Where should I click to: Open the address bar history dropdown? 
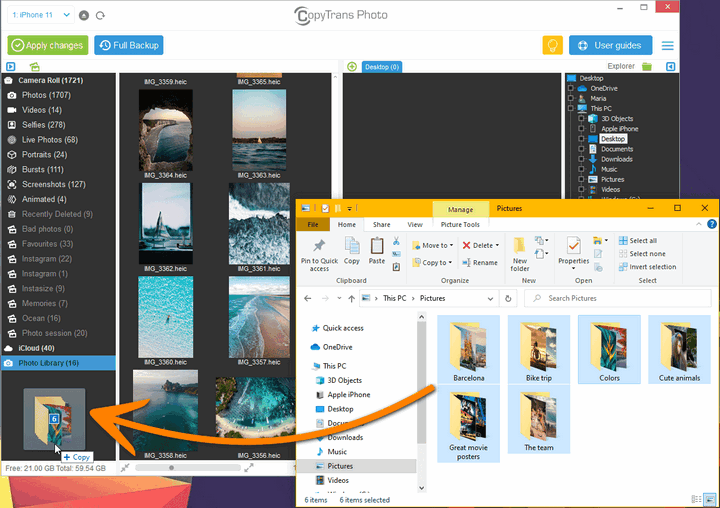490,299
